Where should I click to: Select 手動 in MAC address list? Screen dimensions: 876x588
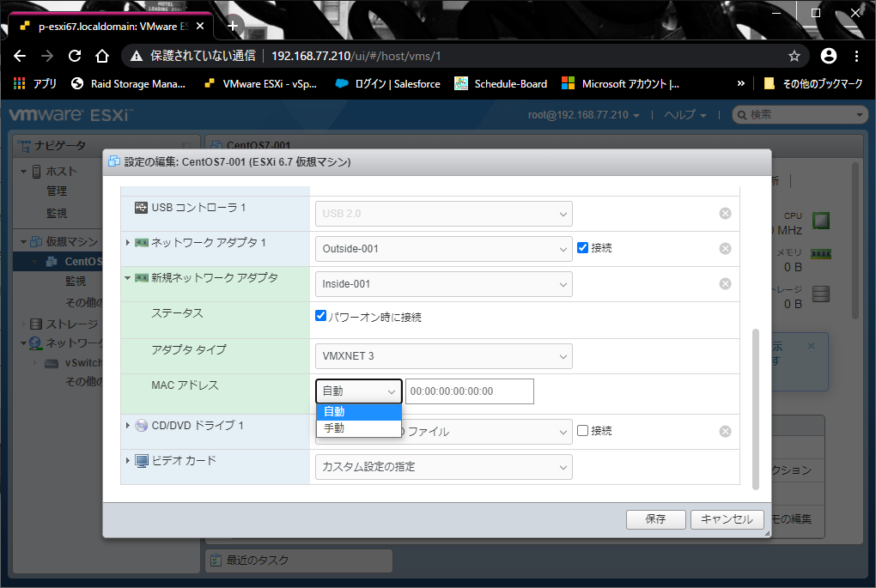coord(359,428)
